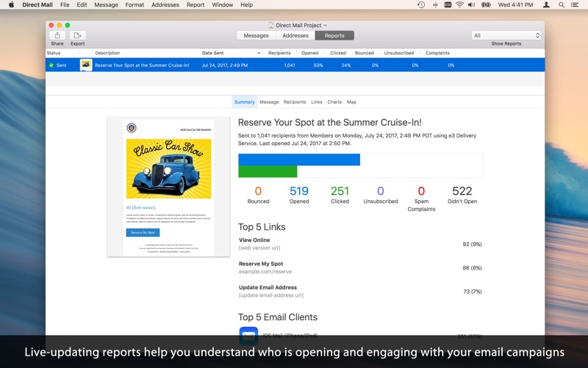Open the Message report tab
The image size is (588, 368).
269,102
